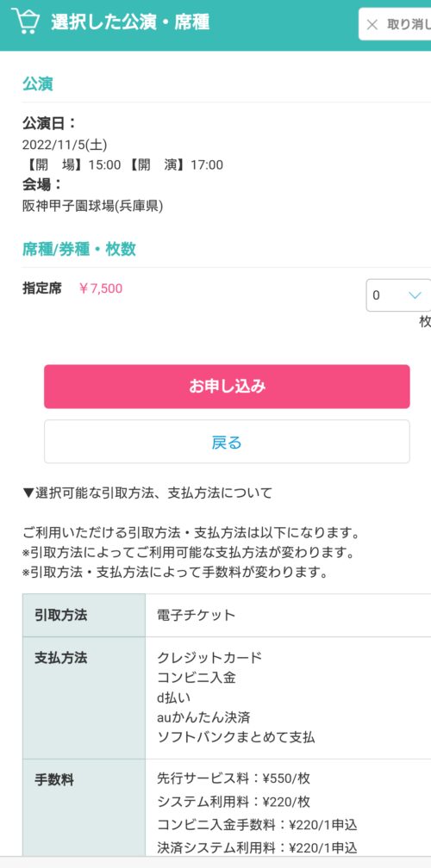Click the 引取方法 table header cell
The height and width of the screenshot is (868, 431).
[x=84, y=615]
